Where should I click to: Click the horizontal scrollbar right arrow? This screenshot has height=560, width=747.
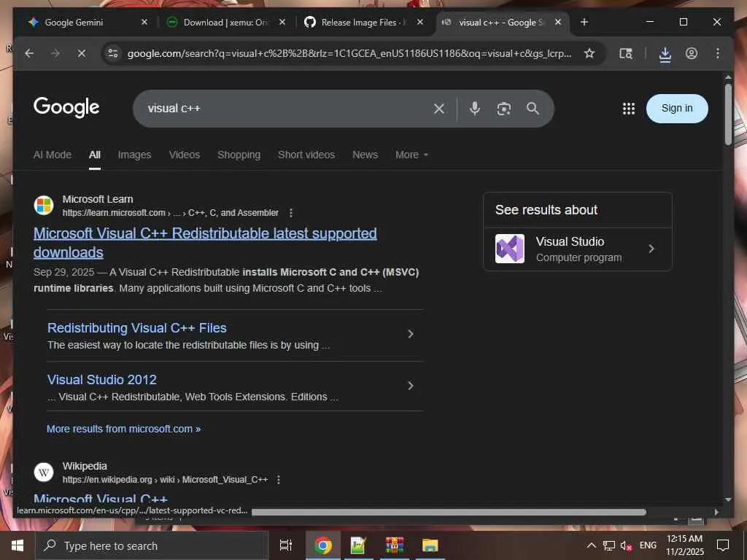[716, 512]
